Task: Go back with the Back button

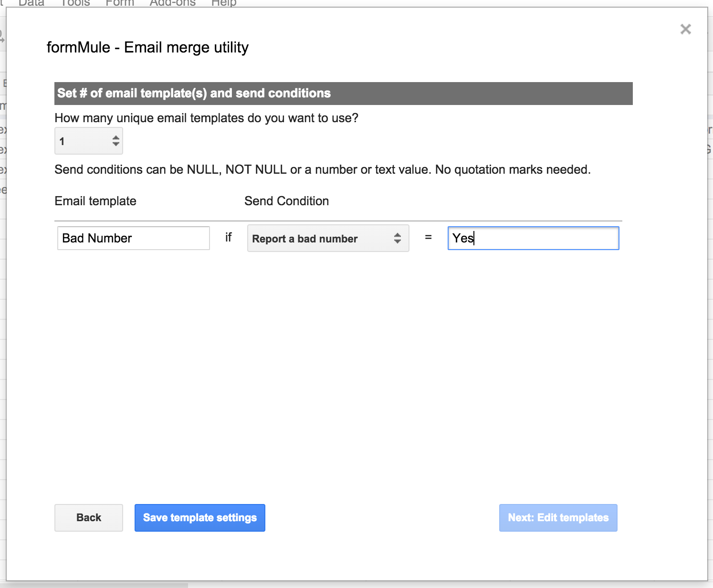Action: [x=89, y=518]
